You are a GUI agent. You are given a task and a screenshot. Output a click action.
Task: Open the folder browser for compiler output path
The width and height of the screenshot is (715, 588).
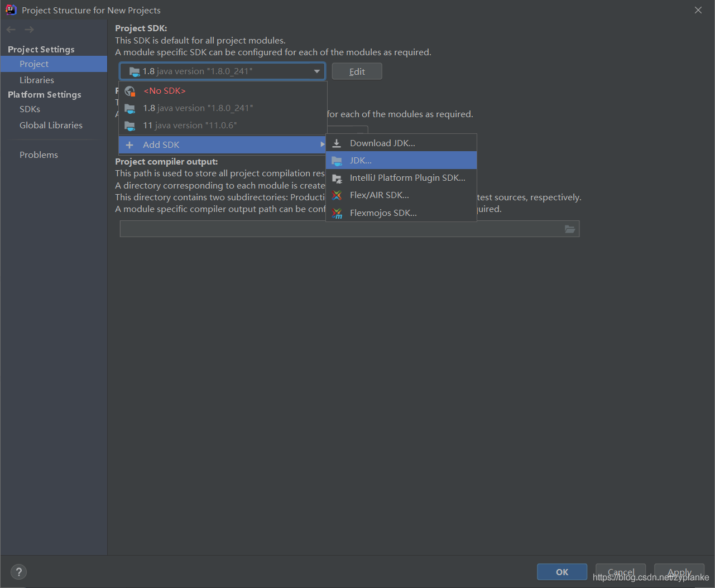coord(569,229)
